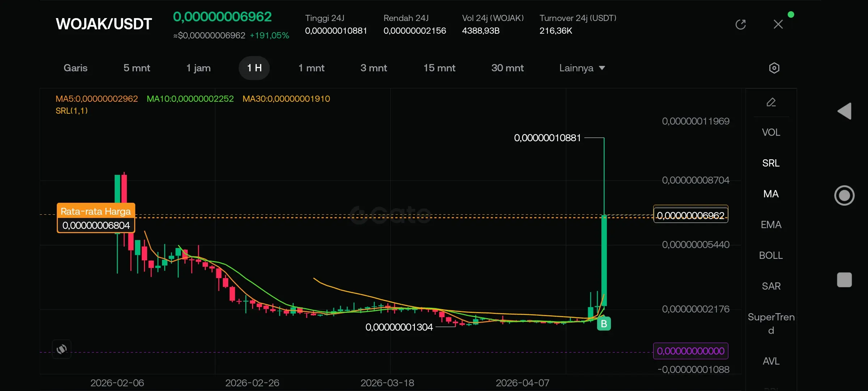This screenshot has height=391, width=868.
Task: Open the chart settings hexagon icon
Action: 774,68
